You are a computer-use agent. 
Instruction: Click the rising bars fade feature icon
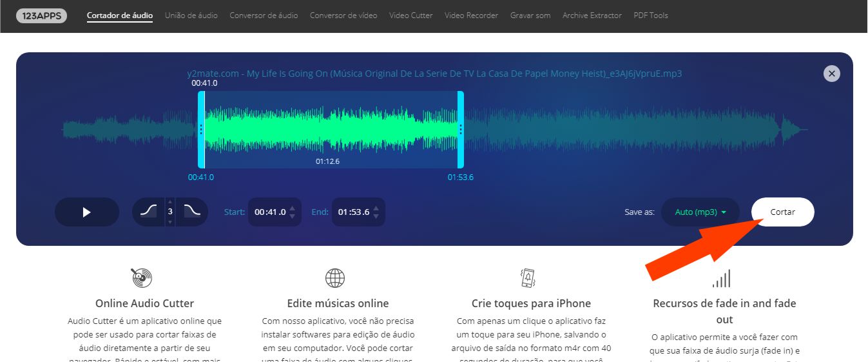721,279
